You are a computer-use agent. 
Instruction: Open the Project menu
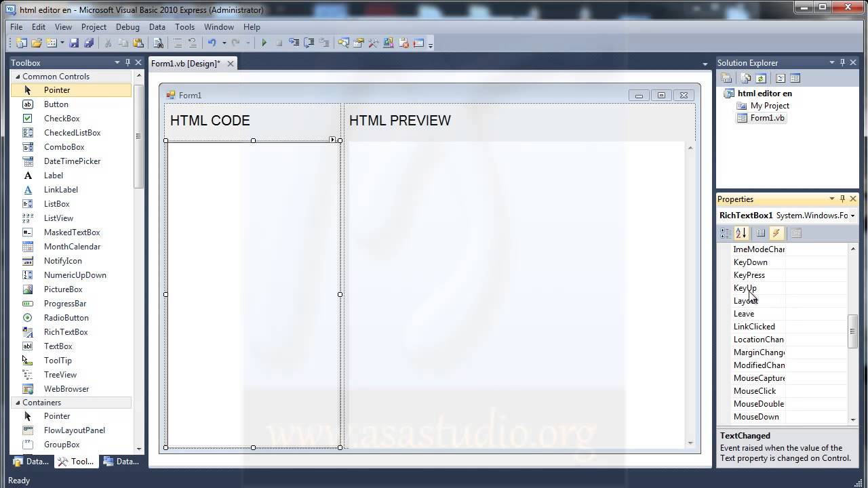tap(94, 27)
